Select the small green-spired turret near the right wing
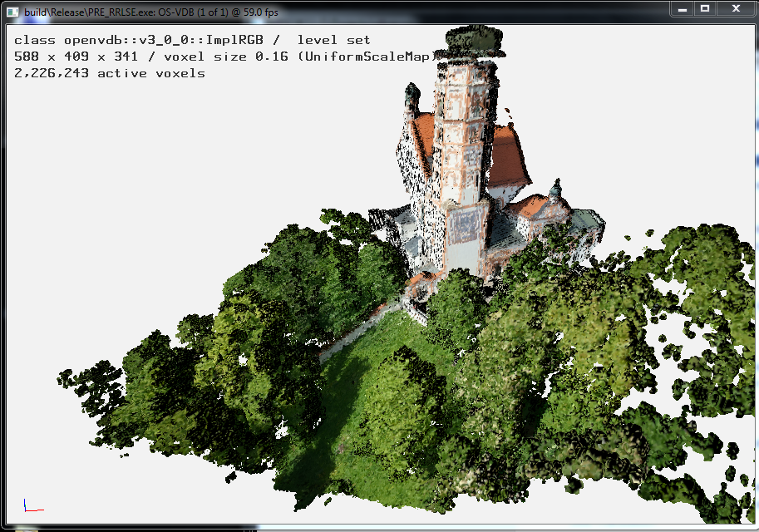 (x=555, y=191)
